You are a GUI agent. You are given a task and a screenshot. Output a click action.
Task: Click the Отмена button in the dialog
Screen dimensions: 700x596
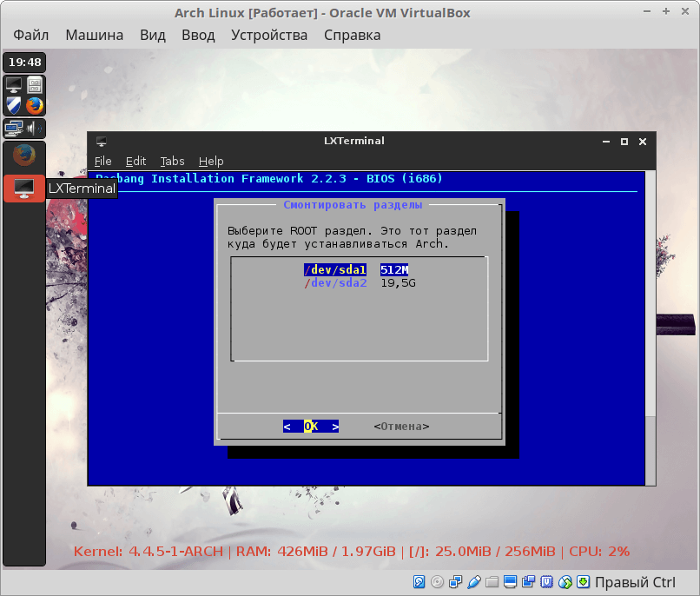(401, 427)
